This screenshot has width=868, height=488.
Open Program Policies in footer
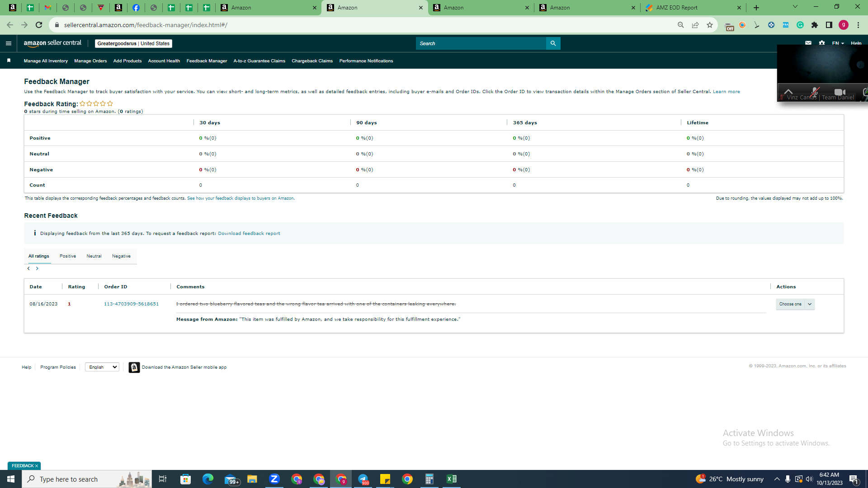coord(58,367)
